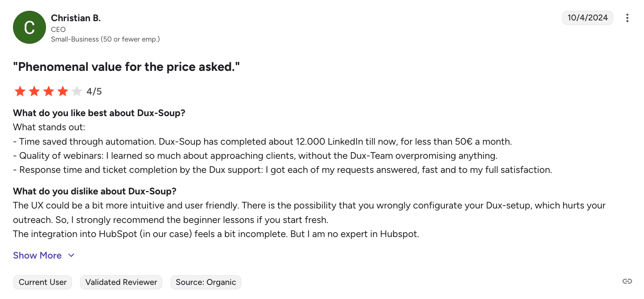Open the three-dot review options menu
Screen dimensions: 644x299
click(x=627, y=18)
